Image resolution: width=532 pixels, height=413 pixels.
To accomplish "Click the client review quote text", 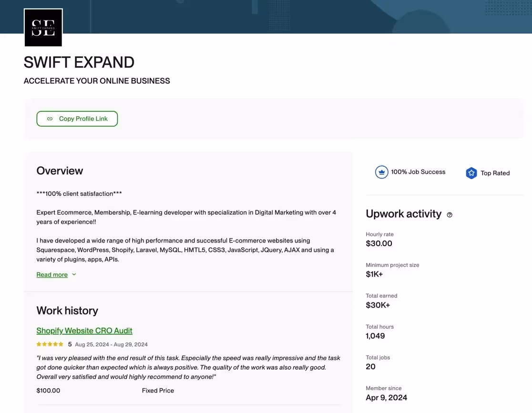I will click(x=188, y=367).
